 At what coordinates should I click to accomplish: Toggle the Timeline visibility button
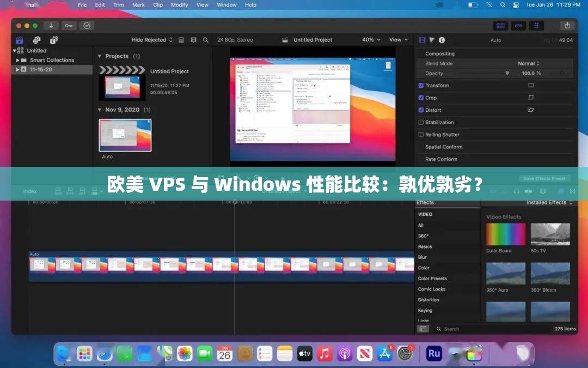coord(519,26)
